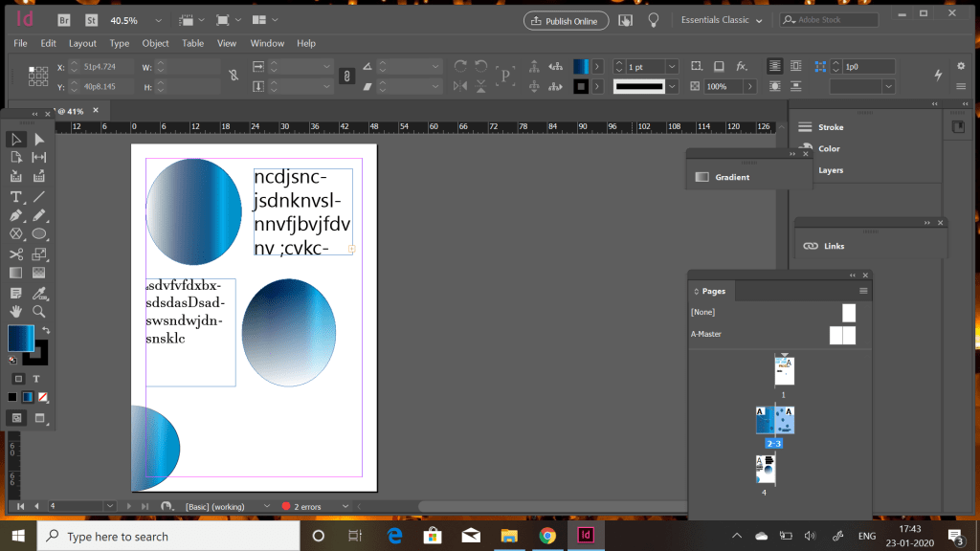Select page 1 thumbnail in Pages panel
This screenshot has width=980, height=551.
pyautogui.click(x=784, y=371)
